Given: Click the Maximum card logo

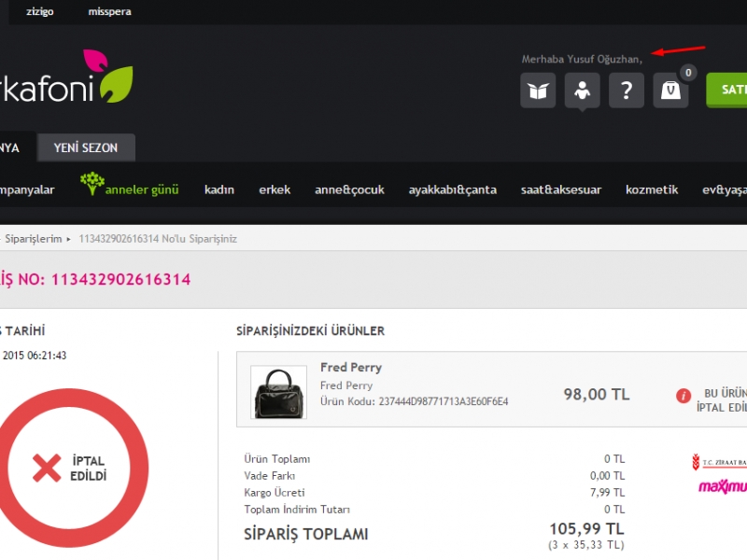Looking at the screenshot, I should (x=723, y=486).
